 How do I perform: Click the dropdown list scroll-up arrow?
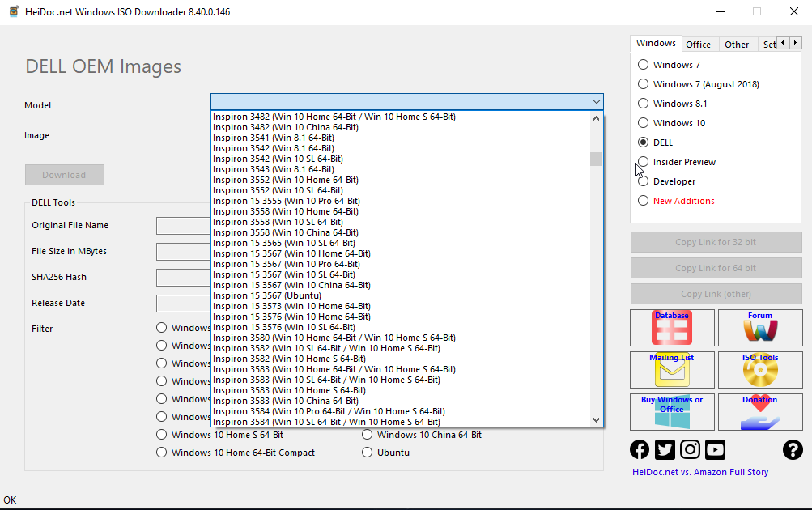(x=596, y=118)
